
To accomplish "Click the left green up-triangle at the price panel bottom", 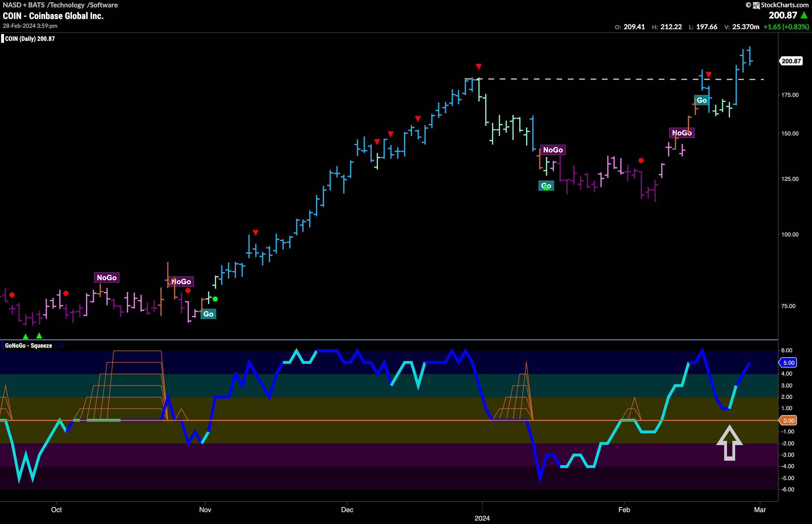I will click(26, 337).
